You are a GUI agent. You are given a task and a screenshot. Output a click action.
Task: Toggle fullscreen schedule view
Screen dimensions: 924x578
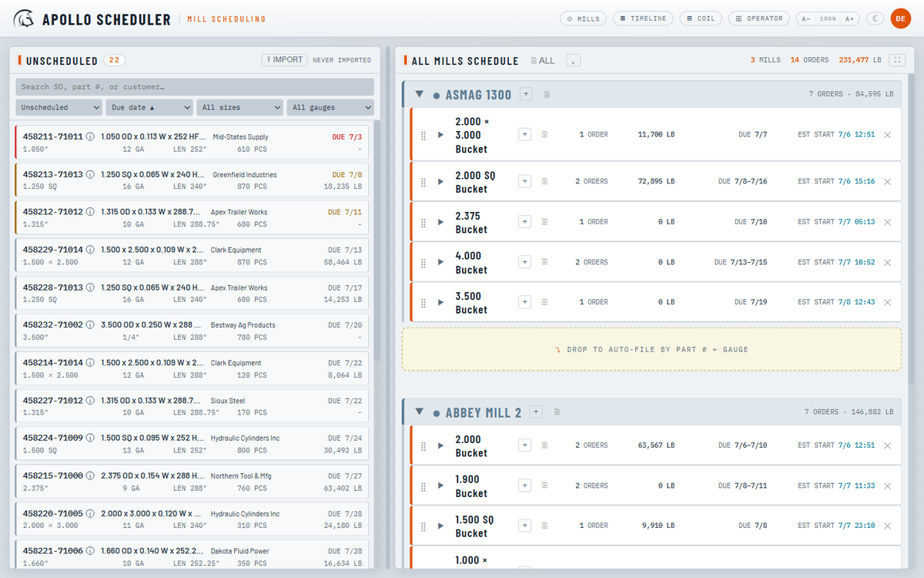click(896, 60)
